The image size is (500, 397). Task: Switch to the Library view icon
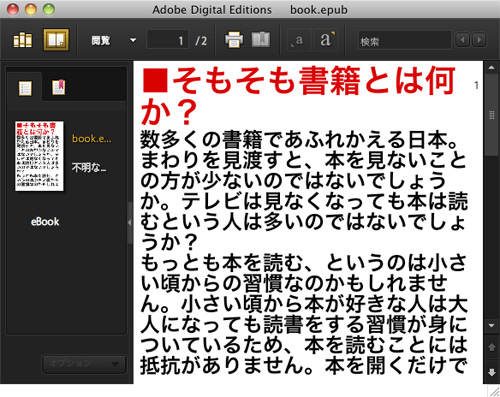(x=23, y=40)
